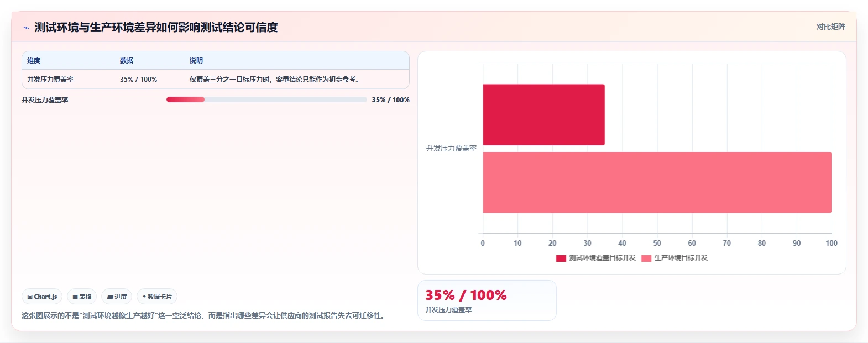Click the 数据 table column header
The height and width of the screenshot is (343, 868).
[127, 61]
